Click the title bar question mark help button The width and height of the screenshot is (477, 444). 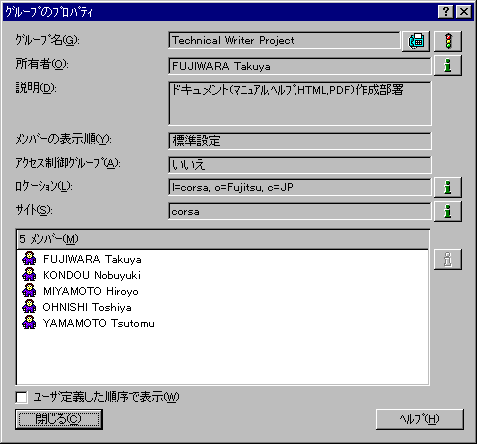[446, 12]
